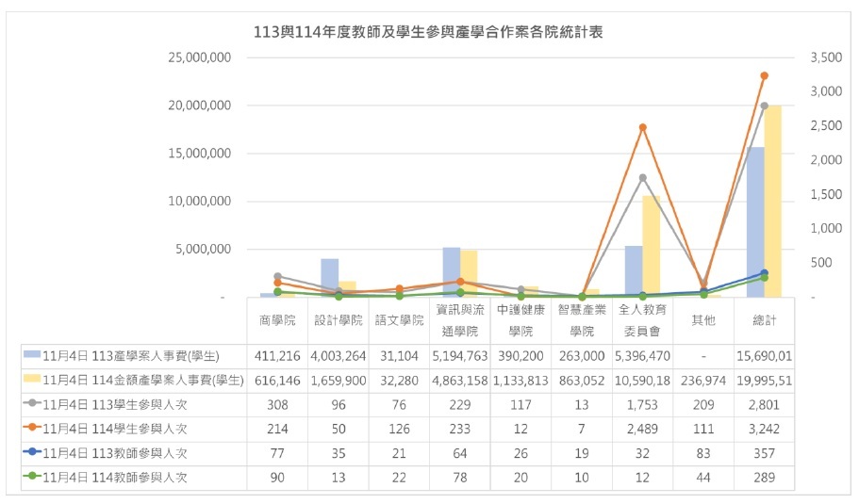
Task: Click the chart title at the top
Action: pyautogui.click(x=429, y=32)
